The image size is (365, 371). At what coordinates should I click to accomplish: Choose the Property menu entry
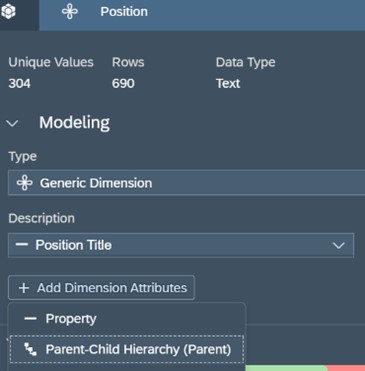tap(127, 319)
